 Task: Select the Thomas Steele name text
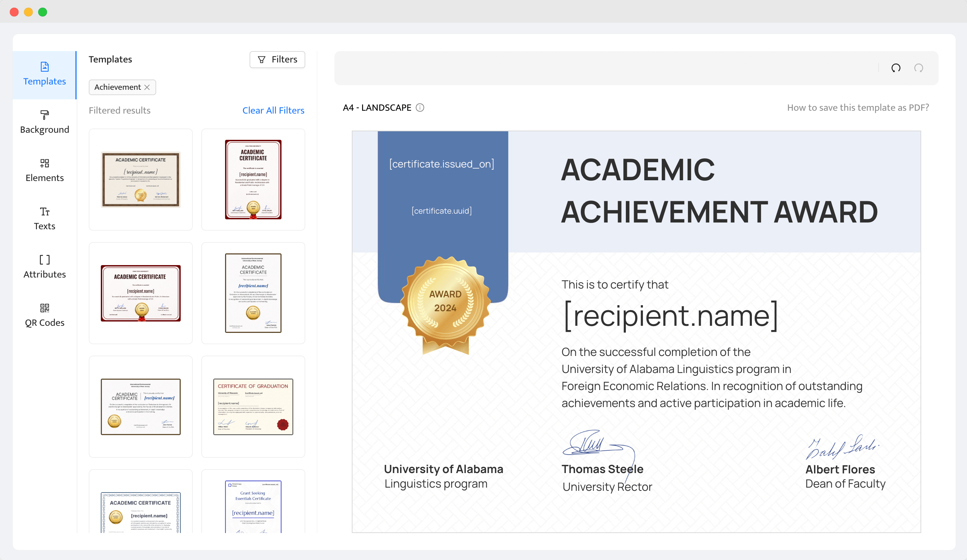tap(602, 469)
